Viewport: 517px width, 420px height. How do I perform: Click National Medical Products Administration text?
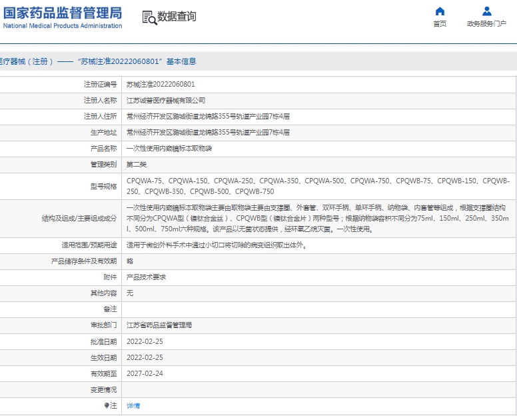pyautogui.click(x=63, y=26)
